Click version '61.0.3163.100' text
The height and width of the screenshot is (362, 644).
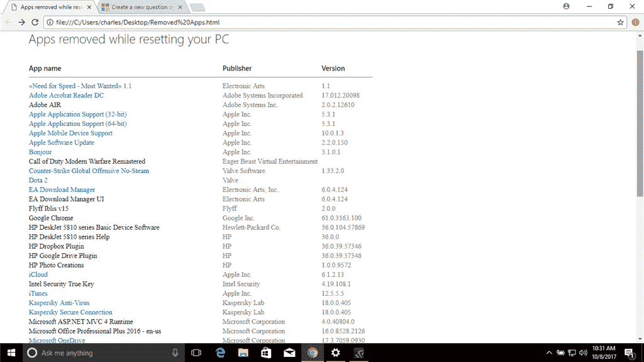coord(341,218)
